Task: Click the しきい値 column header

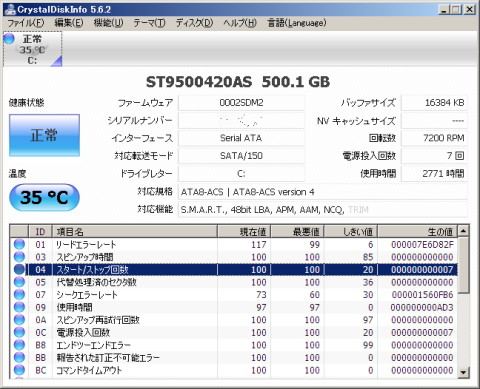Action: pyautogui.click(x=351, y=232)
